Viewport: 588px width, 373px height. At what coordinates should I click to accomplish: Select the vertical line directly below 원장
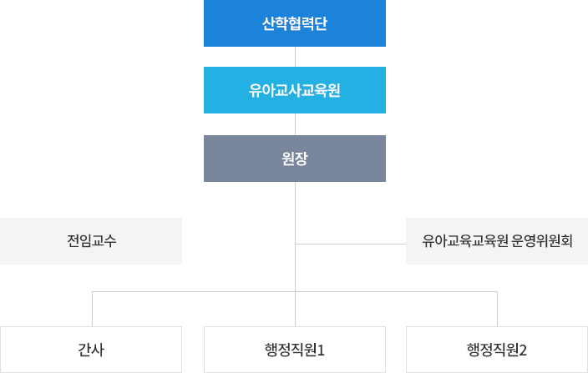(295, 213)
